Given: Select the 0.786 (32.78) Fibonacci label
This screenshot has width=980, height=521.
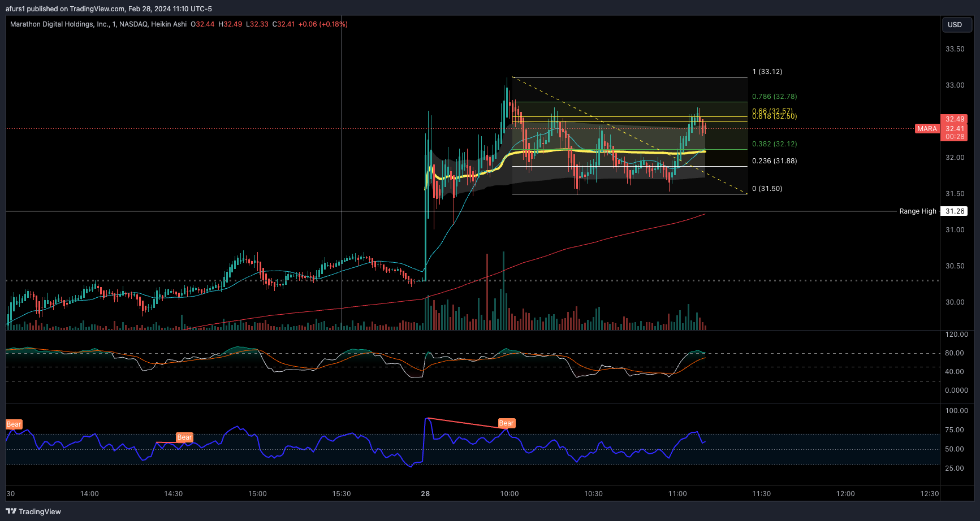Looking at the screenshot, I should point(775,97).
